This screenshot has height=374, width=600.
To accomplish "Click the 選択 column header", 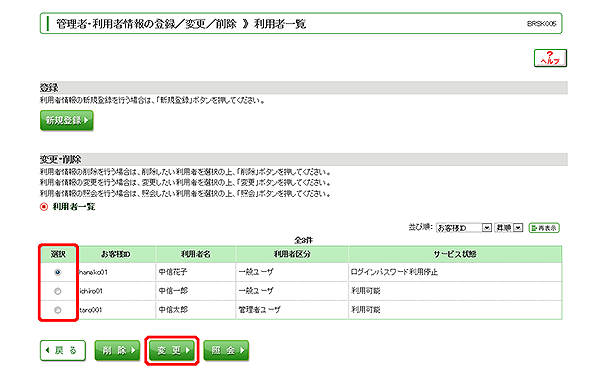I will click(59, 254).
